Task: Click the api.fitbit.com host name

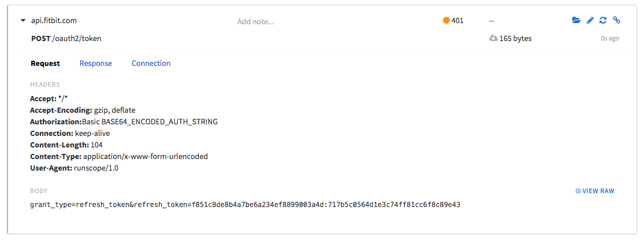Action: tap(54, 21)
